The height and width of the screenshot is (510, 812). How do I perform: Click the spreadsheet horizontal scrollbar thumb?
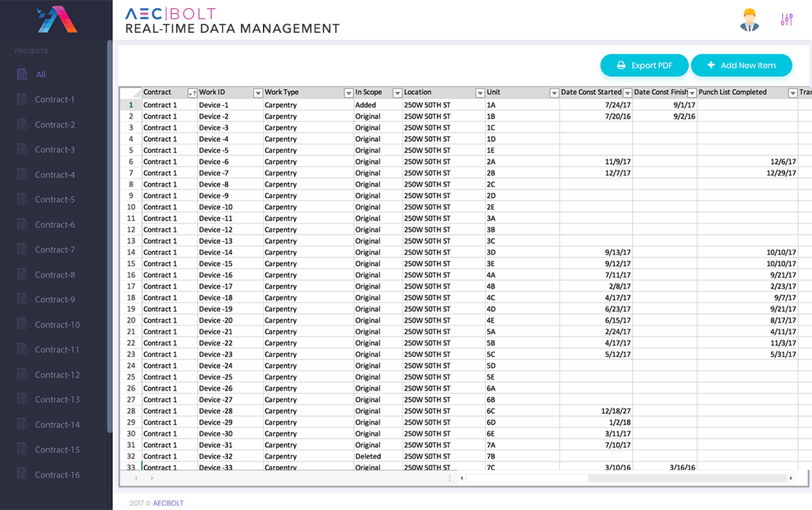point(527,478)
